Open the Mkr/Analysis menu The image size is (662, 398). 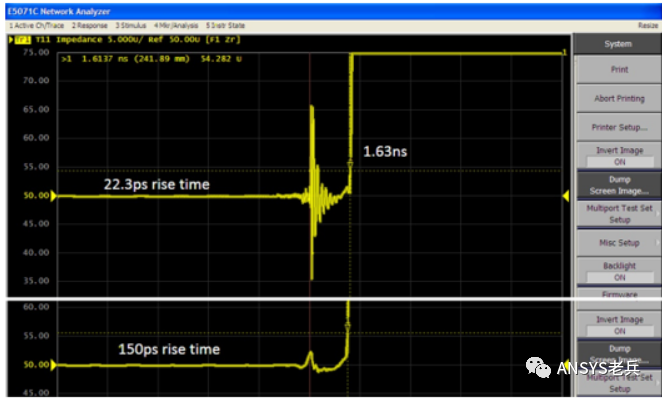pyautogui.click(x=176, y=25)
